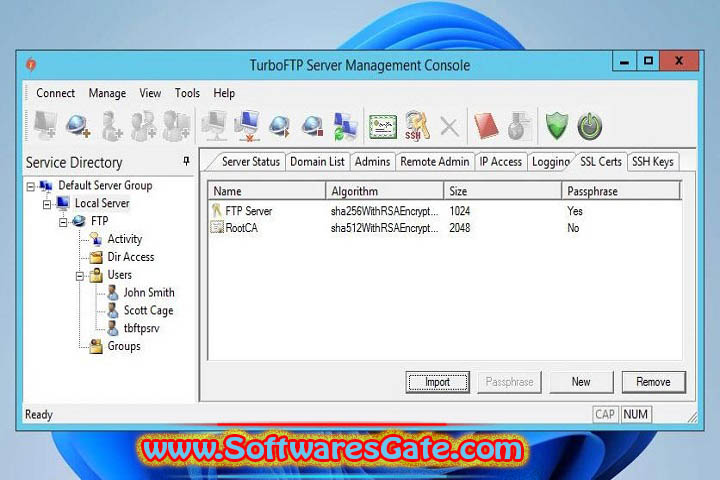Image resolution: width=720 pixels, height=480 pixels.
Task: Click the TurboFTP app icon in title bar
Action: tap(31, 65)
